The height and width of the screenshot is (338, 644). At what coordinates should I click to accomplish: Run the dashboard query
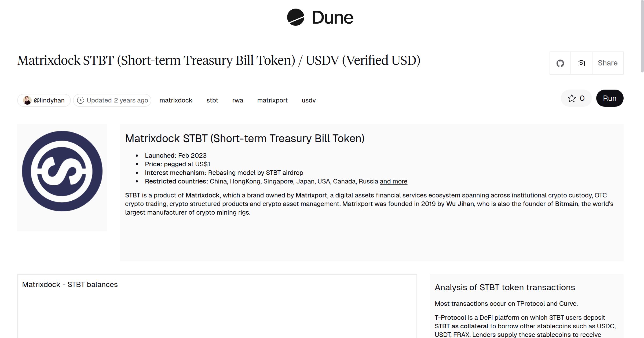tap(610, 98)
